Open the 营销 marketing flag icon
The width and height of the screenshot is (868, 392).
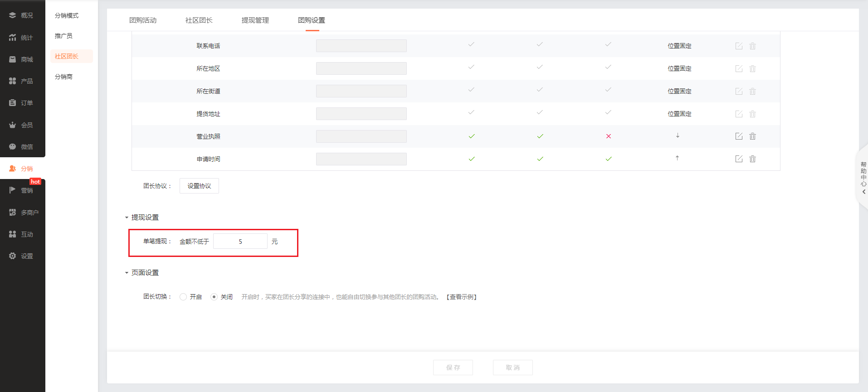(x=13, y=190)
